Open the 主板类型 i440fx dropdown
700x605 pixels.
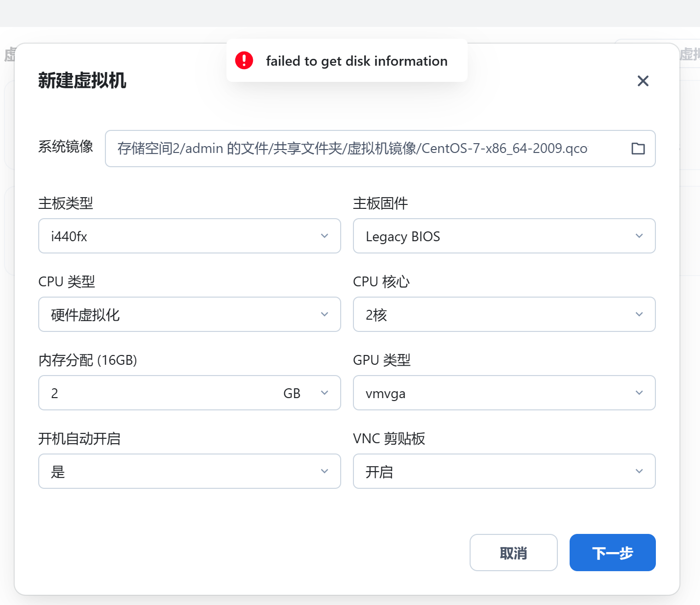pyautogui.click(x=189, y=236)
